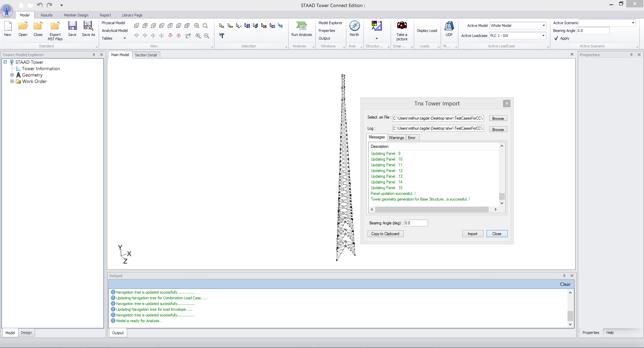
Task: Open the Report ribbon tab
Action: point(105,15)
